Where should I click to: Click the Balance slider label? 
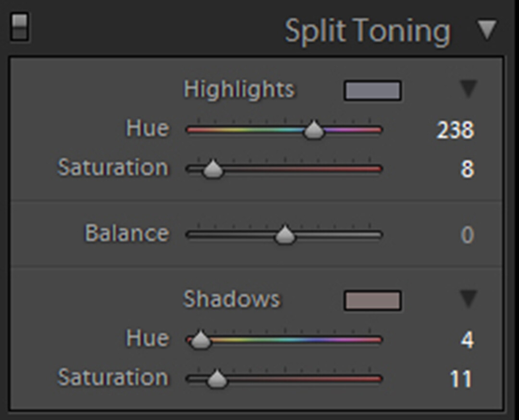click(127, 234)
